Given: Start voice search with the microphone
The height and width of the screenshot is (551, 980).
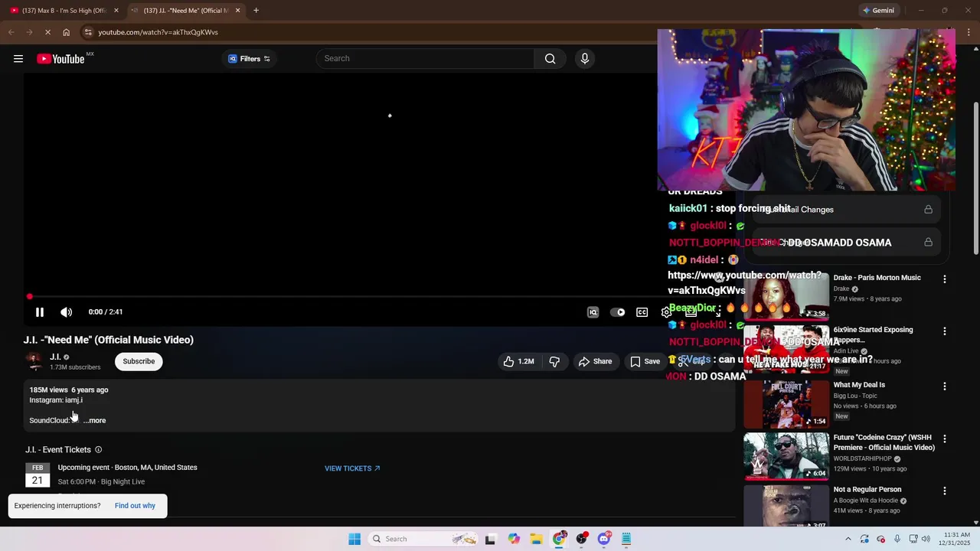Looking at the screenshot, I should click(585, 59).
